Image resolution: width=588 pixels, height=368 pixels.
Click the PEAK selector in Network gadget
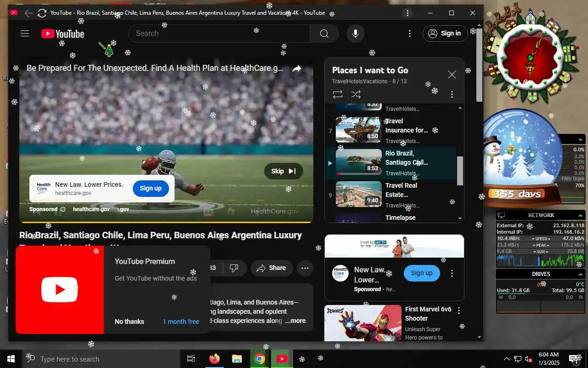tap(541, 245)
